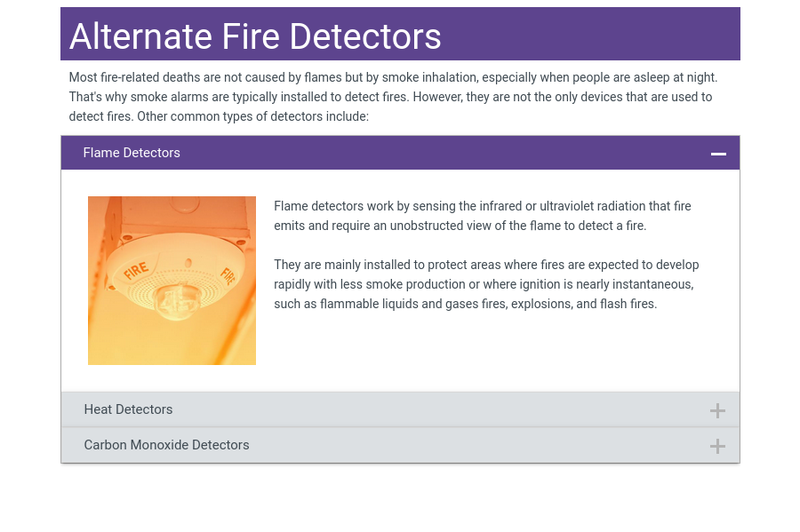Image resolution: width=800 pixels, height=532 pixels.
Task: Click "Other common types of detectors include" text
Action: [218, 116]
